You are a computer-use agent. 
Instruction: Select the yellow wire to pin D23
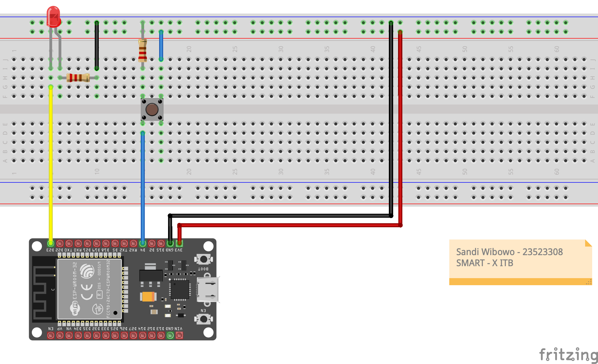tap(51, 166)
